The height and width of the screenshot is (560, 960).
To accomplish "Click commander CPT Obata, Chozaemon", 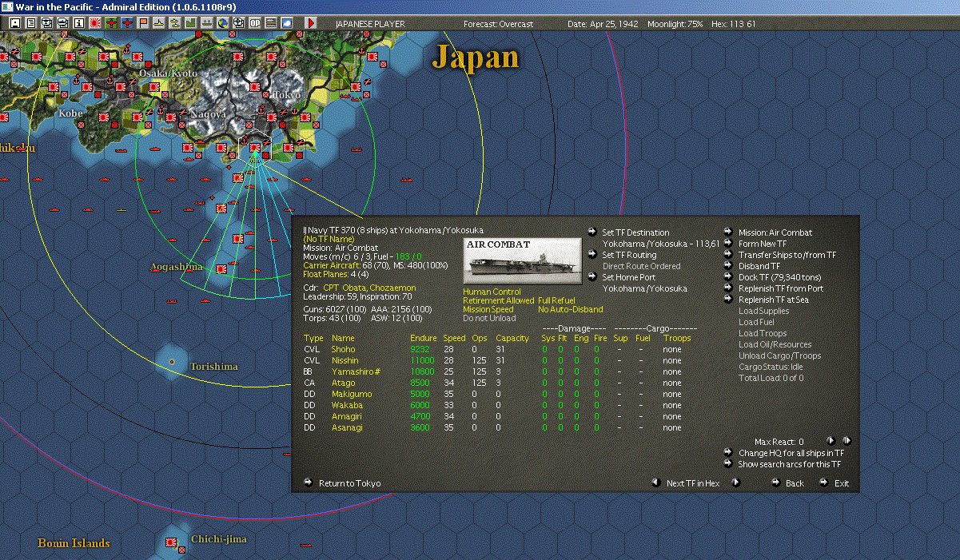I will point(369,288).
